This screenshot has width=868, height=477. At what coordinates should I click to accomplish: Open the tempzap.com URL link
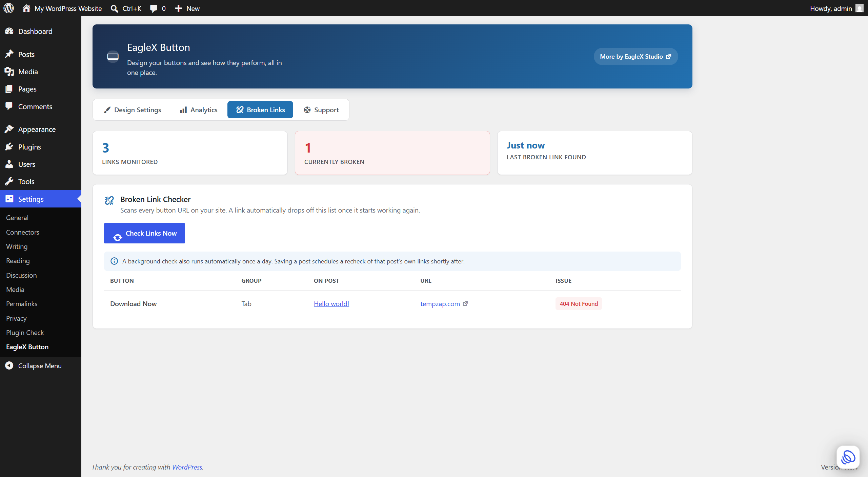440,304
